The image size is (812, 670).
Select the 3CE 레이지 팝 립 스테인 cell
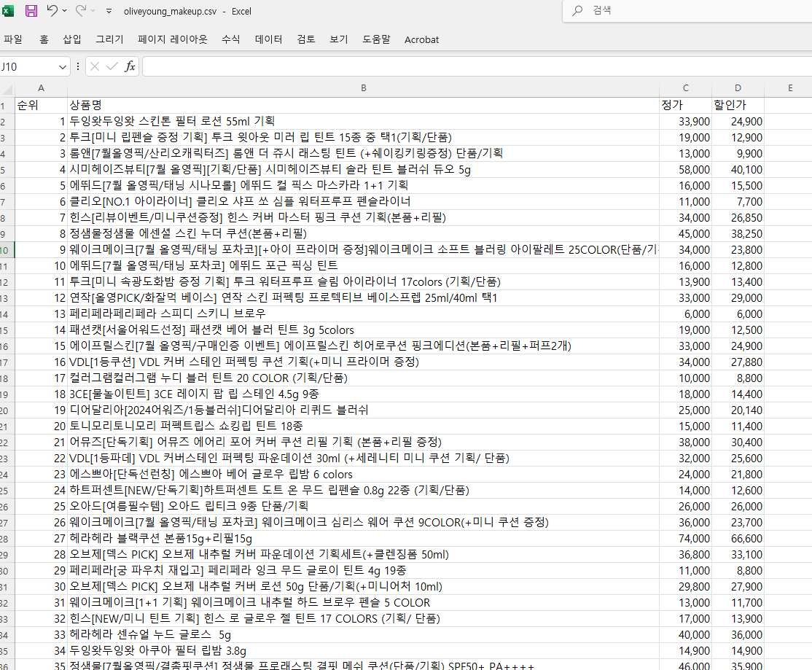(364, 394)
